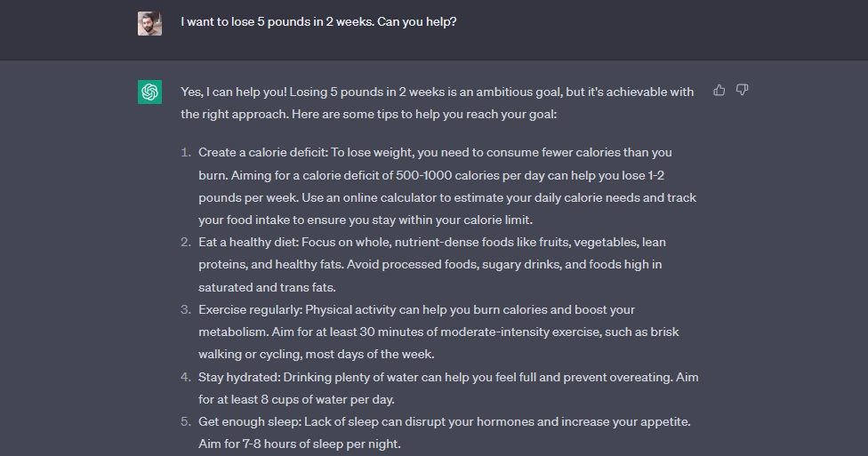868x456 pixels.
Task: Click the 'Stay hydrated' tip heading
Action: pyautogui.click(x=240, y=378)
